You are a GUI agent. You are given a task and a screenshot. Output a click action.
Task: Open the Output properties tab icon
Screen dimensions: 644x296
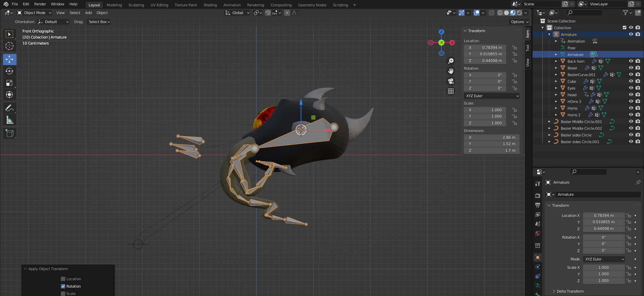click(538, 205)
